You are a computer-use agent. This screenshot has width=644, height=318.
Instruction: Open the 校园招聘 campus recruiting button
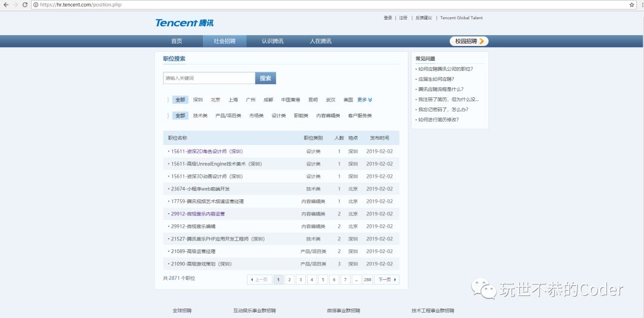[469, 41]
